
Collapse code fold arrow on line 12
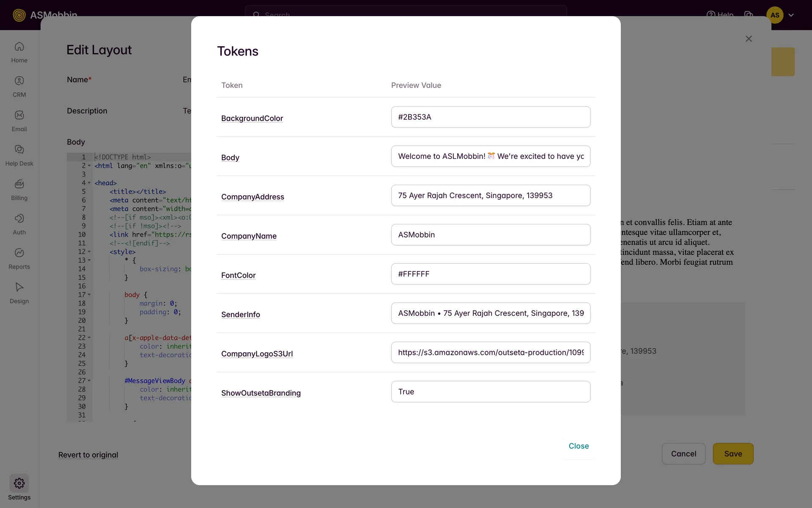(x=89, y=252)
